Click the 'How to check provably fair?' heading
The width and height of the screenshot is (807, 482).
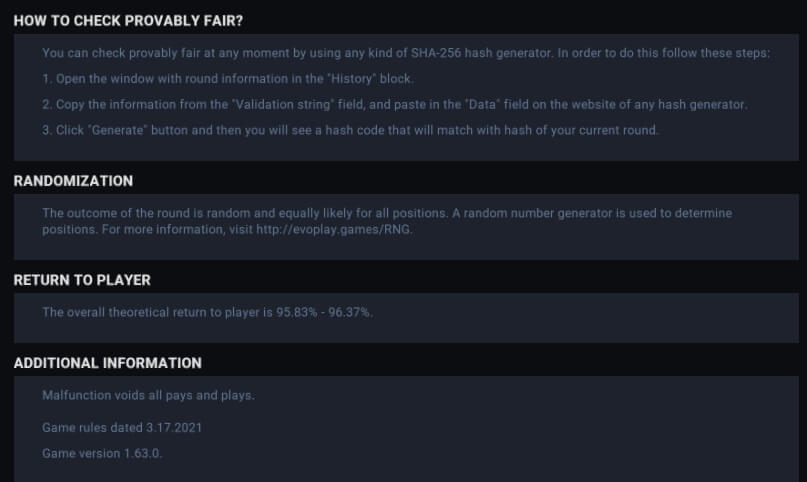pos(128,21)
